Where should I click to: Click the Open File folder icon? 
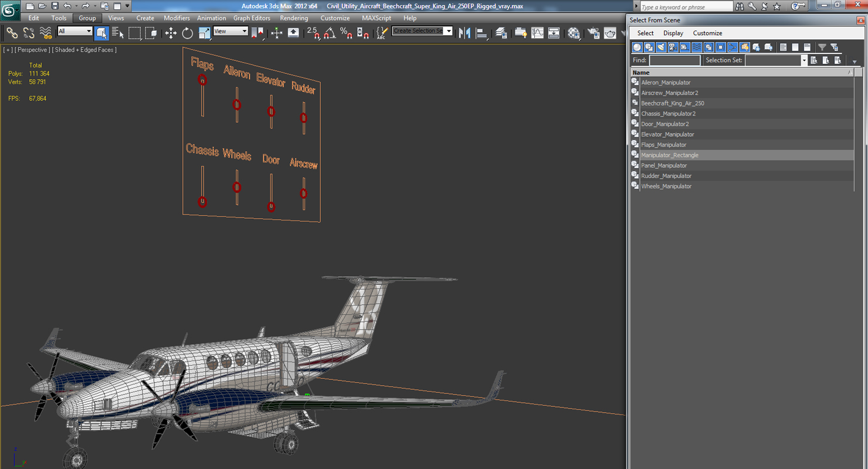42,6
